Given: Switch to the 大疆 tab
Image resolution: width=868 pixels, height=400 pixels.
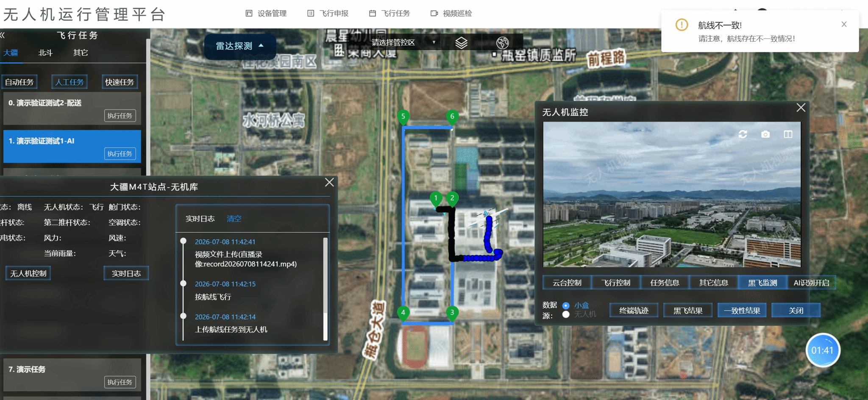Looking at the screenshot, I should (11, 53).
